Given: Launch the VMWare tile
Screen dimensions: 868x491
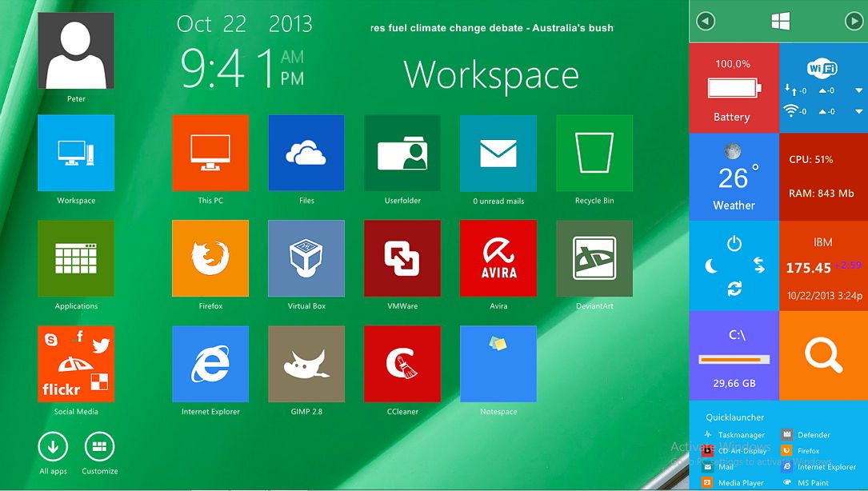Looking at the screenshot, I should click(402, 258).
